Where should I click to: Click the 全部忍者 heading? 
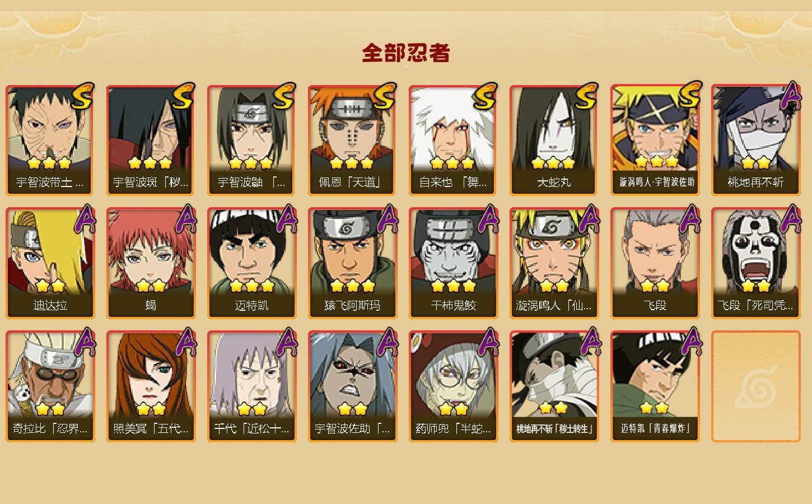[x=406, y=53]
